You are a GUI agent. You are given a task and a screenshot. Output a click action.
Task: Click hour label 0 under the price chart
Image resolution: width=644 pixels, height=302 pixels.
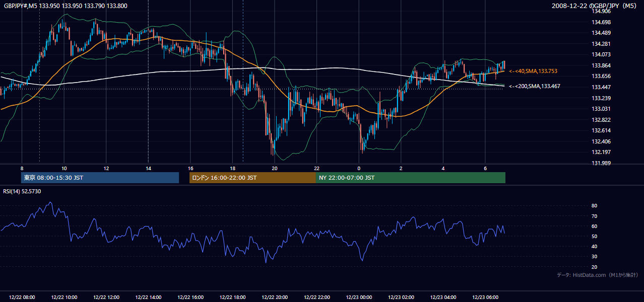tap(359, 168)
